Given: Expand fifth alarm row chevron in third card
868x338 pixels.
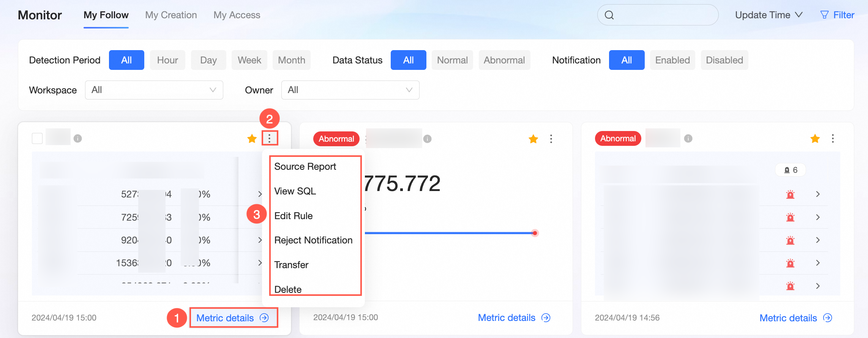Looking at the screenshot, I should 818,286.
